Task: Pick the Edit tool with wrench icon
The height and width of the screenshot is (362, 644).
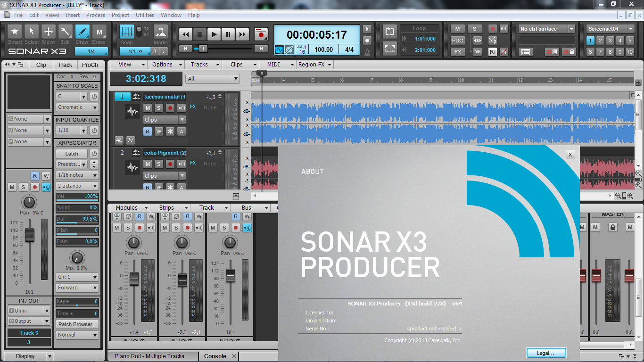Action: [65, 32]
